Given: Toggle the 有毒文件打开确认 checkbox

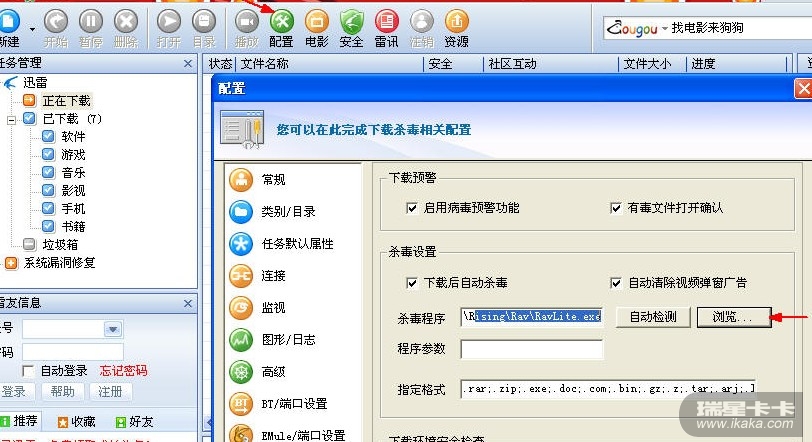Looking at the screenshot, I should coord(616,208).
